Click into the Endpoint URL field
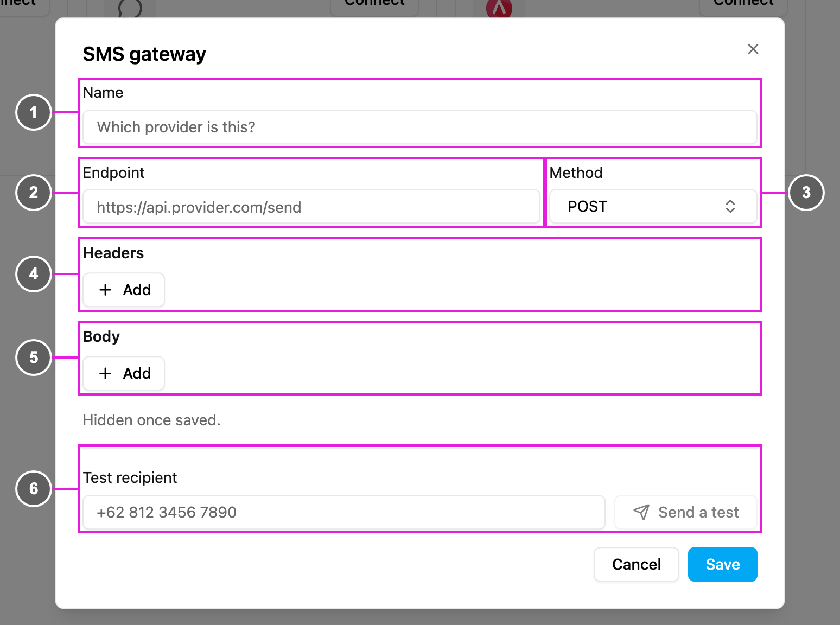Image resolution: width=840 pixels, height=625 pixels. [x=311, y=207]
